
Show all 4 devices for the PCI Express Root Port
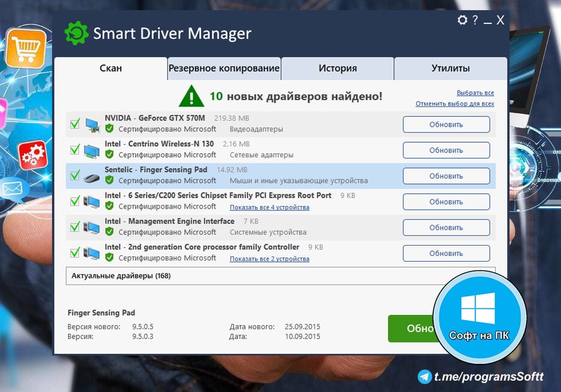[269, 207]
